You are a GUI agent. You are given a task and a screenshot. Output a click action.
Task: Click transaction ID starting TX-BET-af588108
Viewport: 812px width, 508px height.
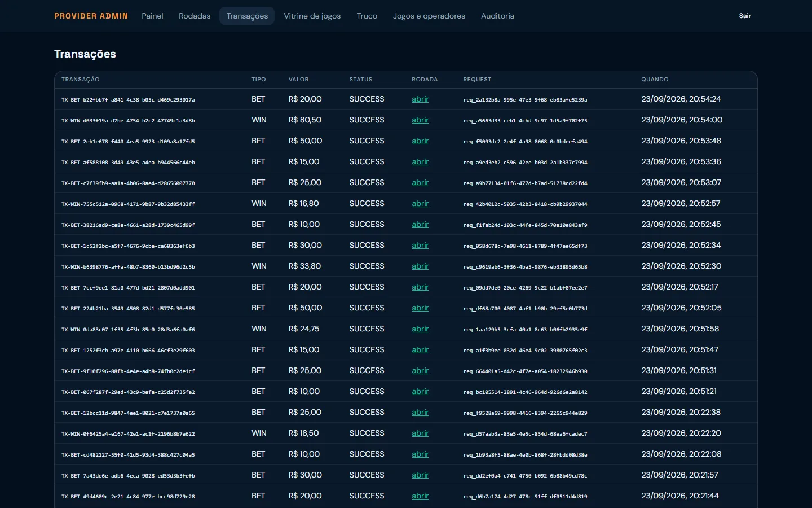click(128, 163)
